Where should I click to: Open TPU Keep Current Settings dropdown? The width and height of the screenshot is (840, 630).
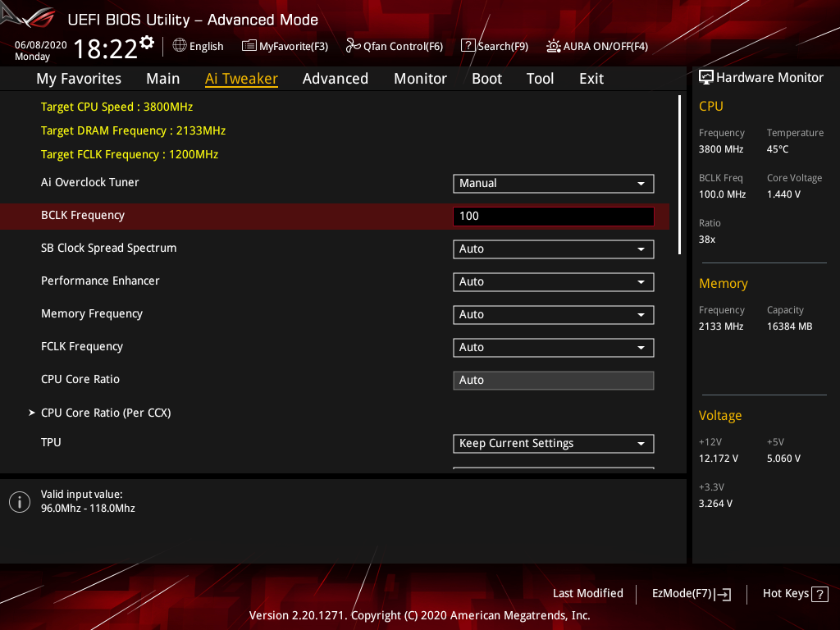554,444
